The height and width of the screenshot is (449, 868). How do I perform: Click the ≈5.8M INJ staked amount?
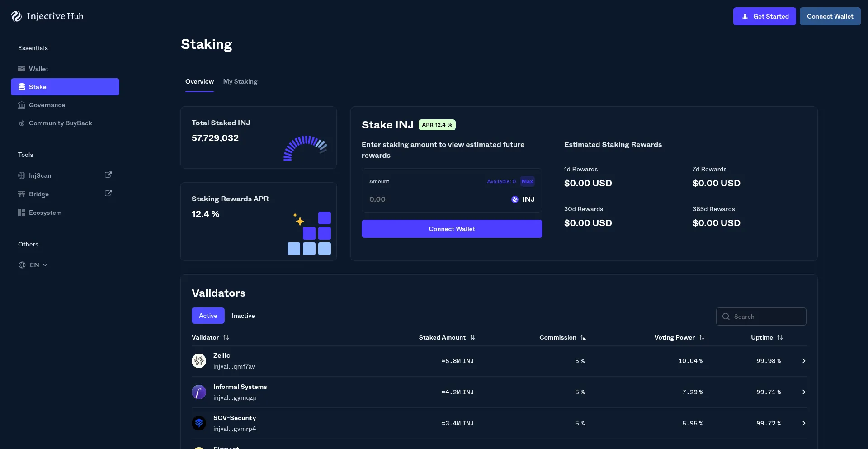point(458,361)
